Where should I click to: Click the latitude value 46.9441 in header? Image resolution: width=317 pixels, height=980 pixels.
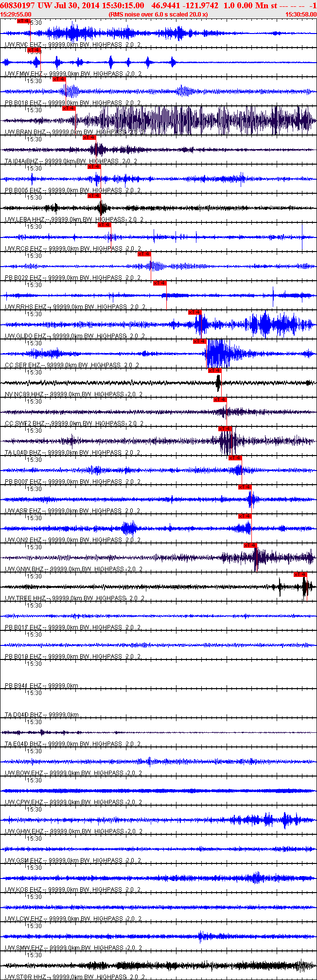tap(166, 5)
